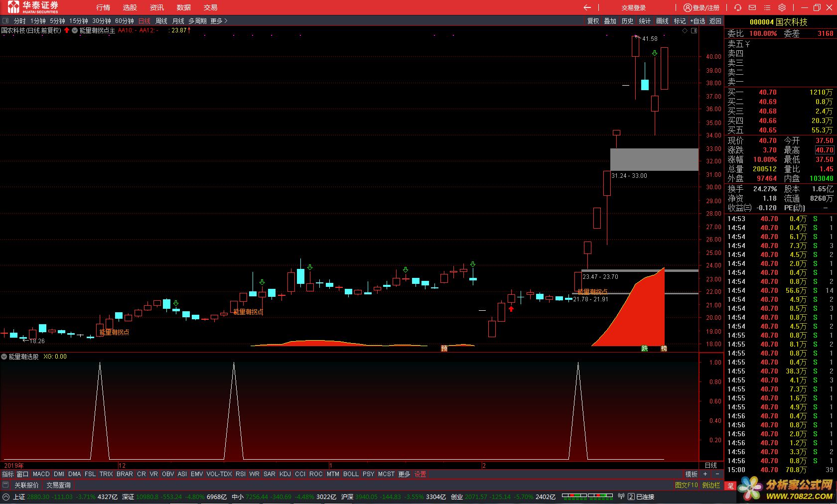
Task: Click the zoom-in plus button beside 模板
Action: click(705, 474)
